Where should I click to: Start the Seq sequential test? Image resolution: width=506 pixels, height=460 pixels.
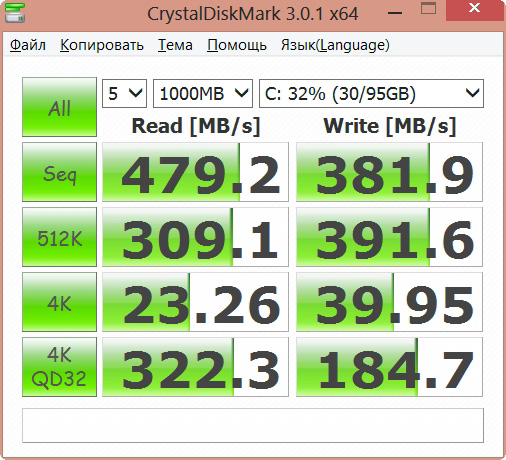tap(59, 172)
